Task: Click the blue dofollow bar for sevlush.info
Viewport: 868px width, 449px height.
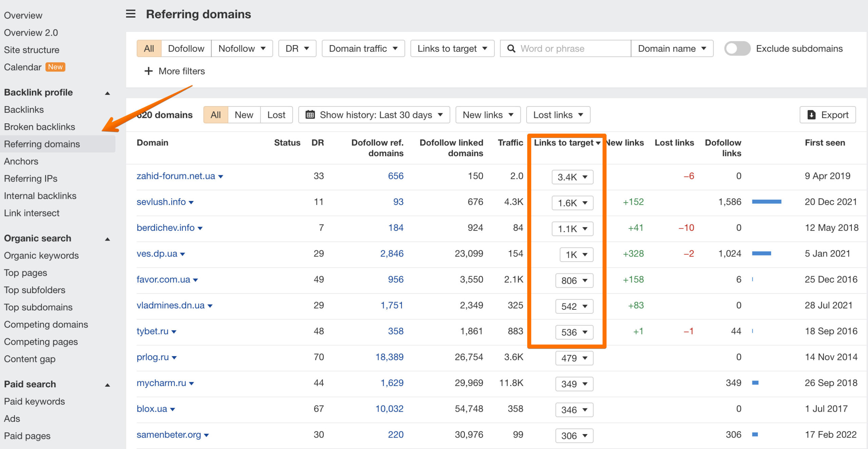Action: [766, 202]
